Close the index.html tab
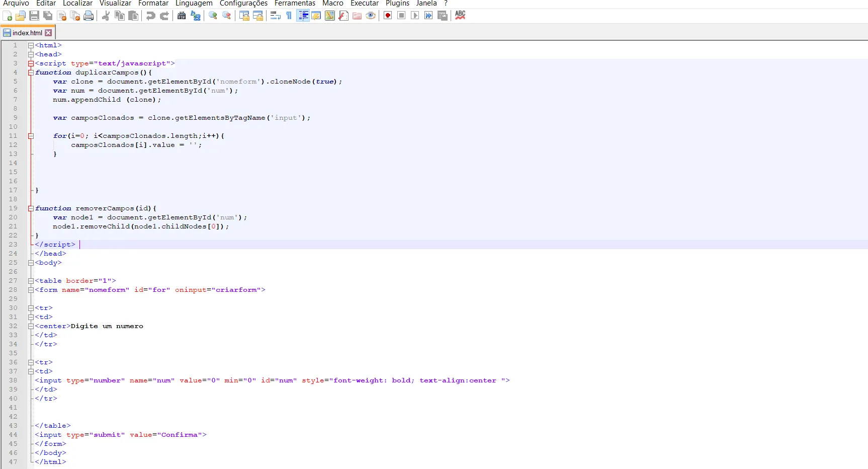Image resolution: width=868 pixels, height=469 pixels. tap(48, 33)
